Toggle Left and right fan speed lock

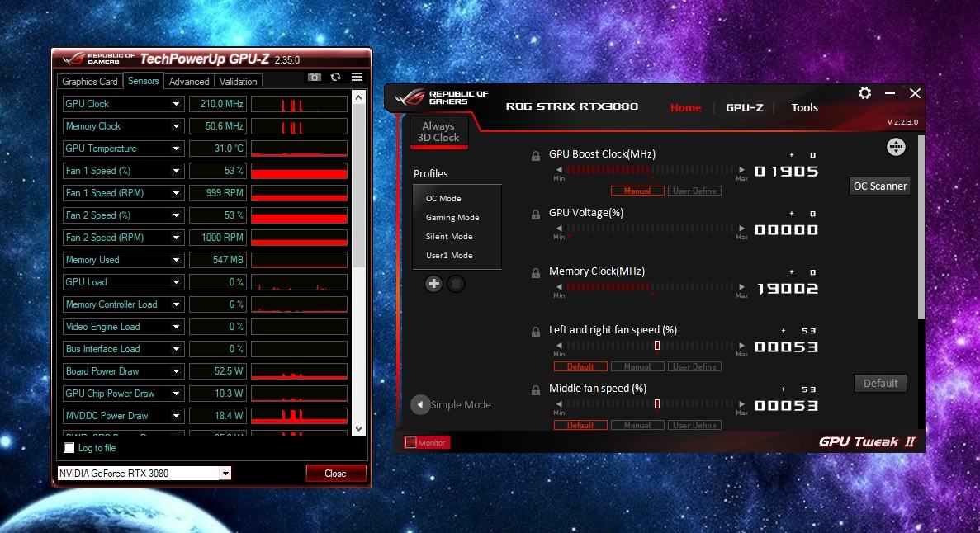tap(536, 332)
